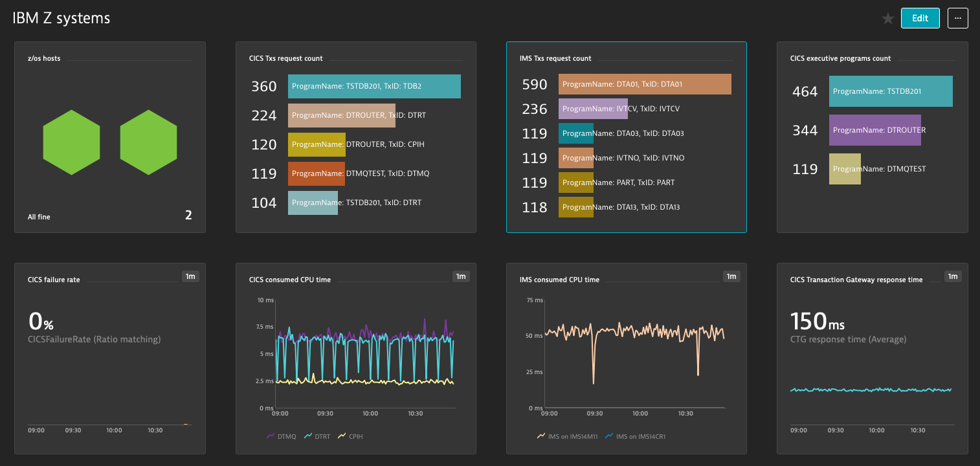Viewport: 980px width, 466px height.
Task: Click 'CTG response time (Average)' label
Action: click(849, 339)
